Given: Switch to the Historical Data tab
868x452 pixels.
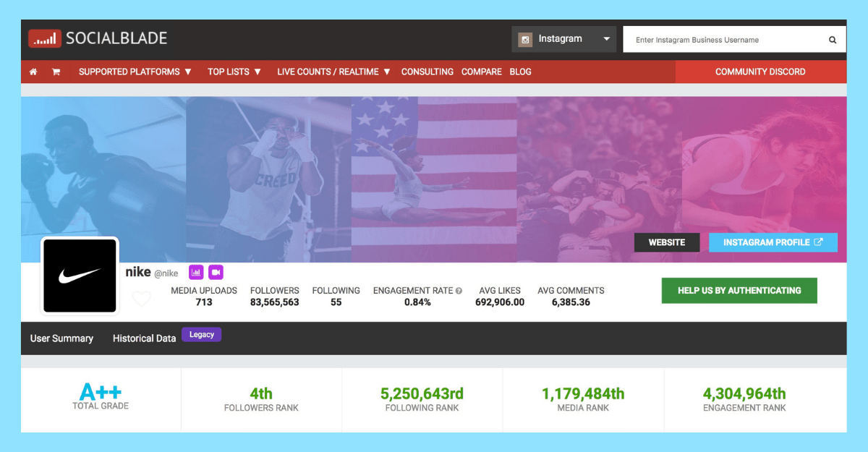Looking at the screenshot, I should (x=144, y=338).
